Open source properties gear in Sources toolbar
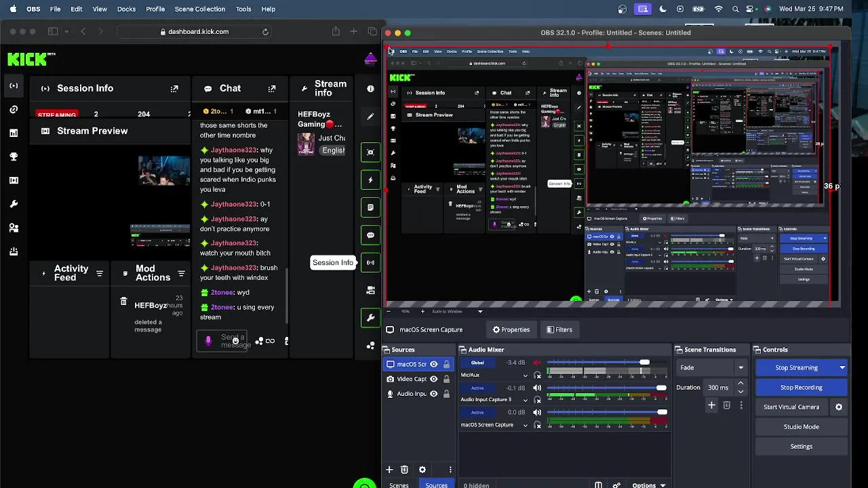868x488 pixels. pos(422,470)
